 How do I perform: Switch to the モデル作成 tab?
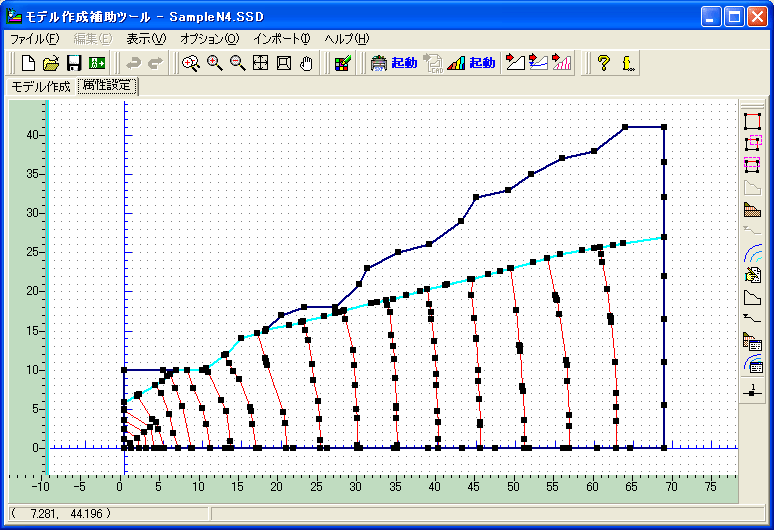point(40,87)
